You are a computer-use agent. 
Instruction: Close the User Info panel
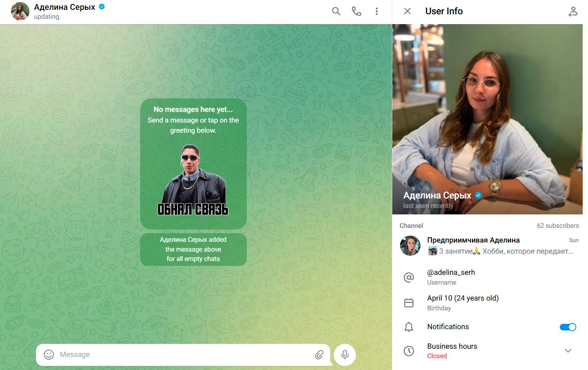pyautogui.click(x=407, y=11)
